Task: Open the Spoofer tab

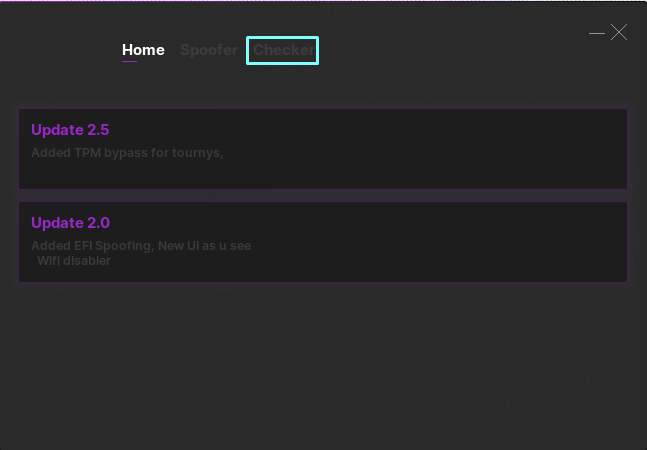Action: (x=209, y=50)
